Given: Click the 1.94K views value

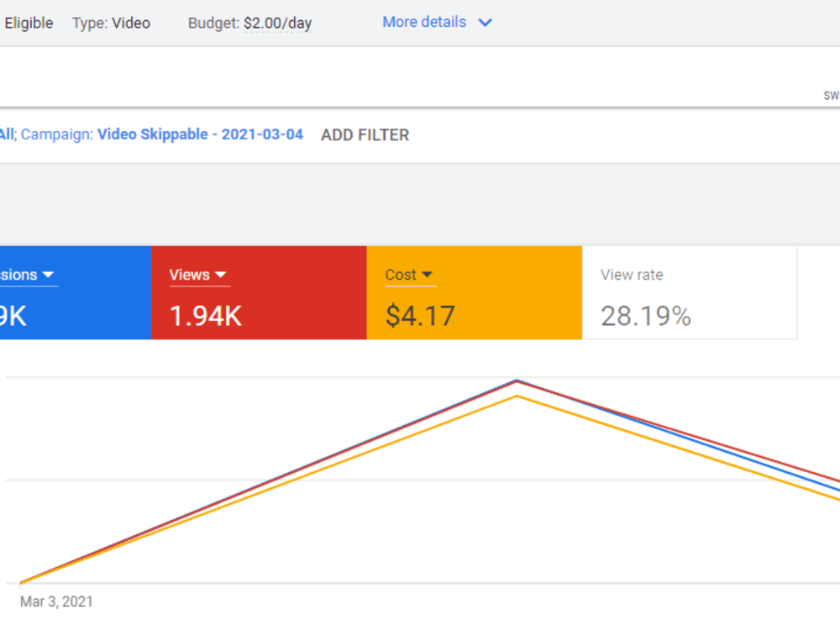Looking at the screenshot, I should 206,316.
